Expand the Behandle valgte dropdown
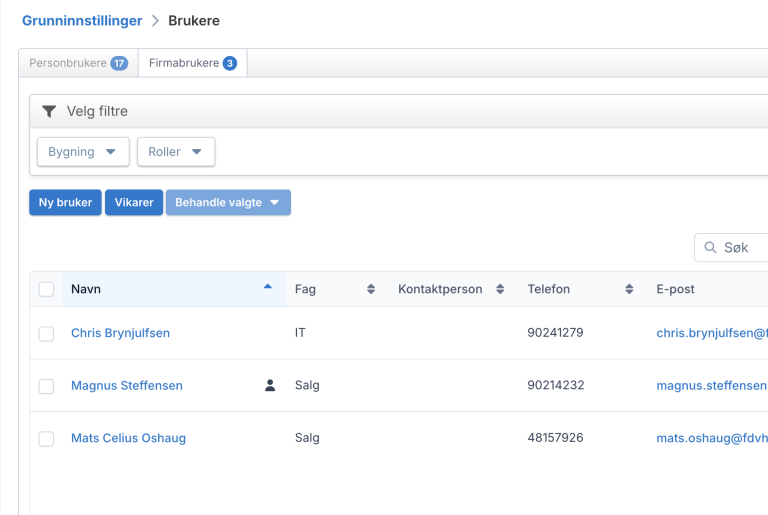Viewport: 768px width, 515px height. pos(228,202)
